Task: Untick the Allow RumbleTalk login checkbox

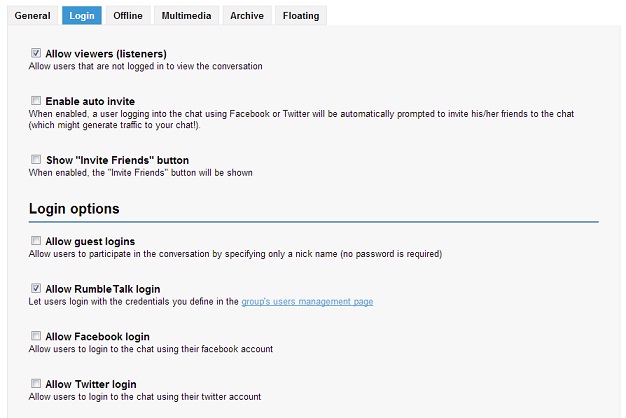Action: coord(36,288)
